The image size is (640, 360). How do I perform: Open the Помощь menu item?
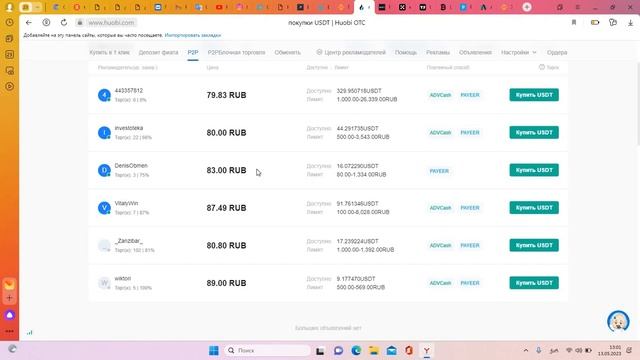coord(406,52)
